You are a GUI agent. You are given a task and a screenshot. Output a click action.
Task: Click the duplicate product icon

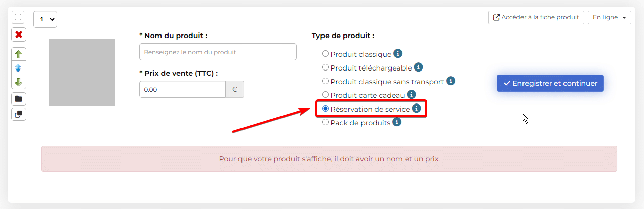pyautogui.click(x=19, y=114)
